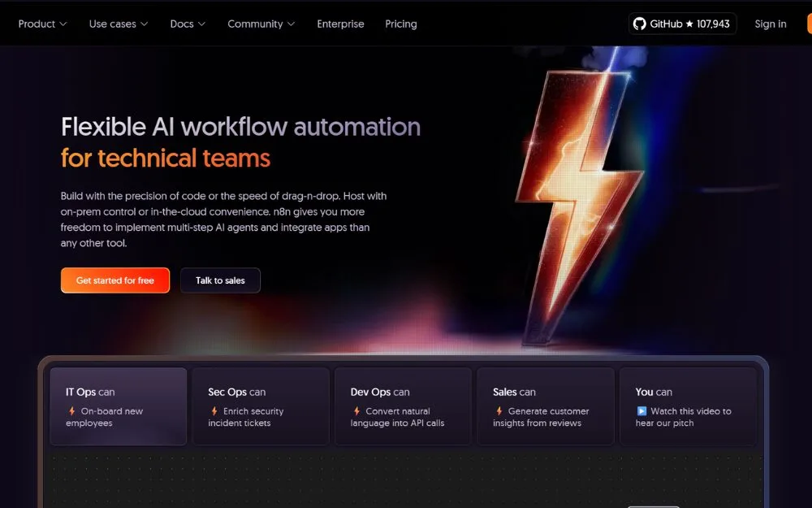Click the Talk to sales button

220,280
